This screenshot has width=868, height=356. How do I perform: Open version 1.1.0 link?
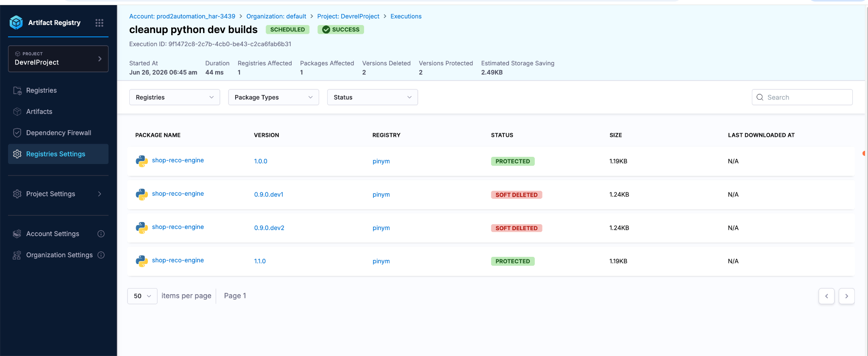point(260,261)
